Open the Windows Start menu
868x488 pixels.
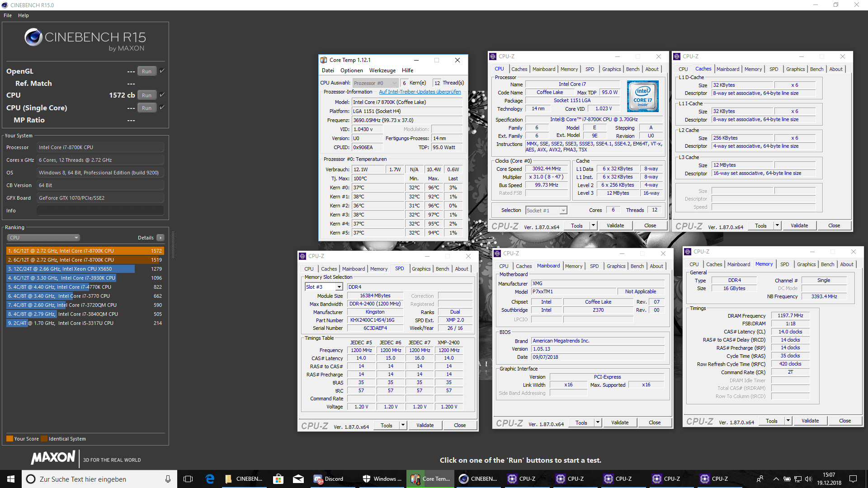point(11,479)
